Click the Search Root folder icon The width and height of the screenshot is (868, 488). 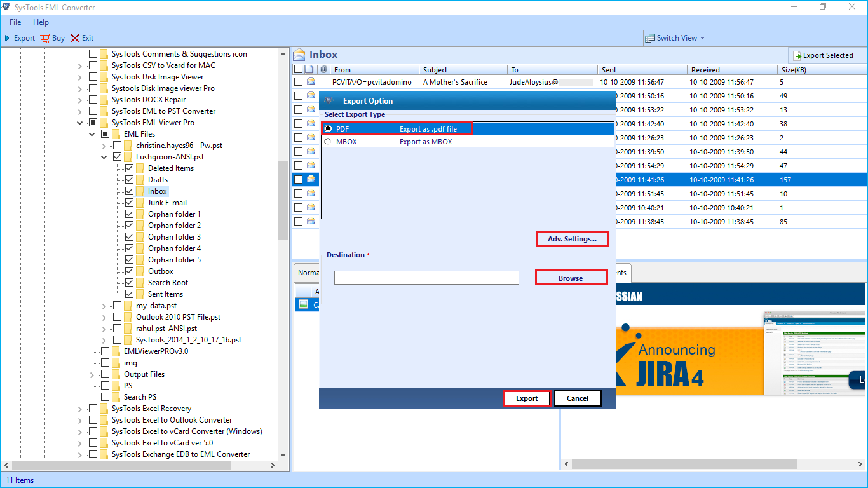[142, 283]
